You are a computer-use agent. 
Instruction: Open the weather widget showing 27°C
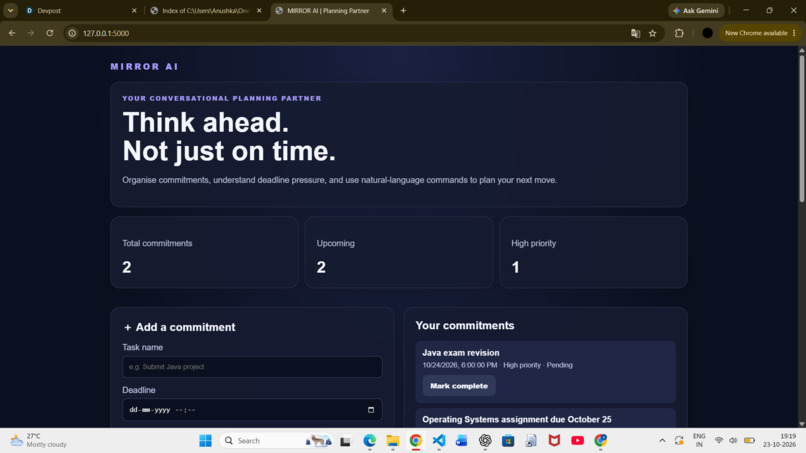point(39,441)
